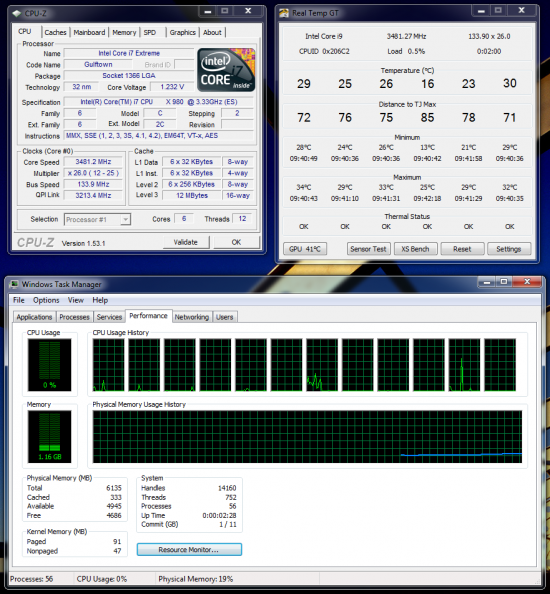Open the View menu in Task Manager
The width and height of the screenshot is (550, 594).
tap(76, 300)
